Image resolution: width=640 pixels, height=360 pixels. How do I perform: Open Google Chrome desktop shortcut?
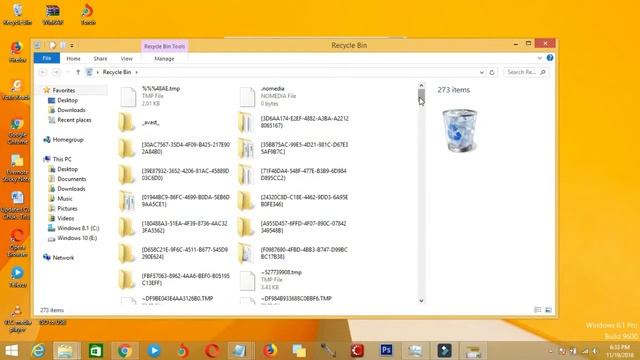[17, 131]
